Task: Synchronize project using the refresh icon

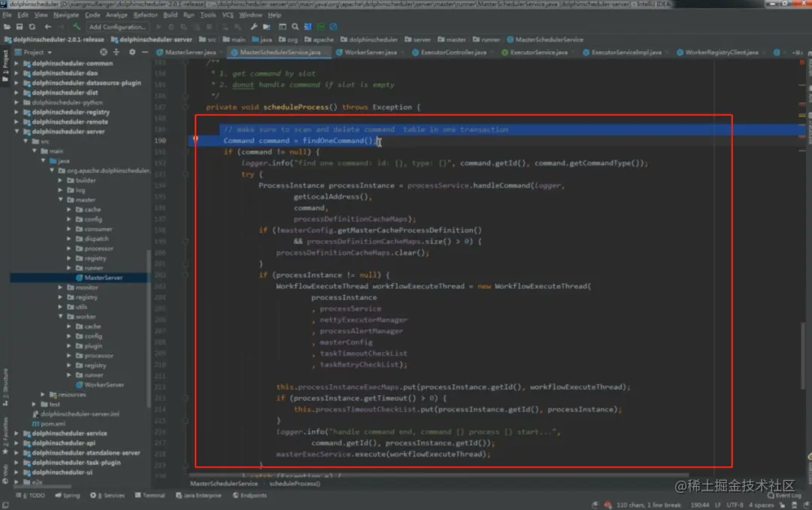Action: [32, 26]
